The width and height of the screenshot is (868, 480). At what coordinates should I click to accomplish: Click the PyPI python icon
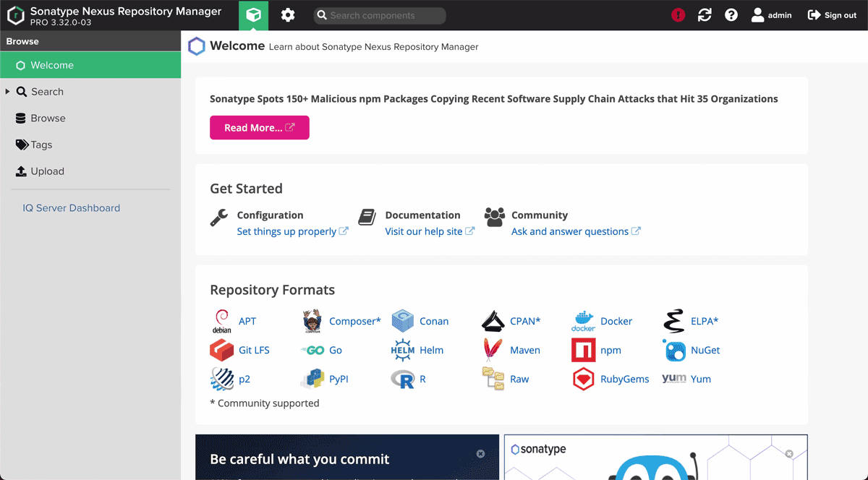(312, 379)
